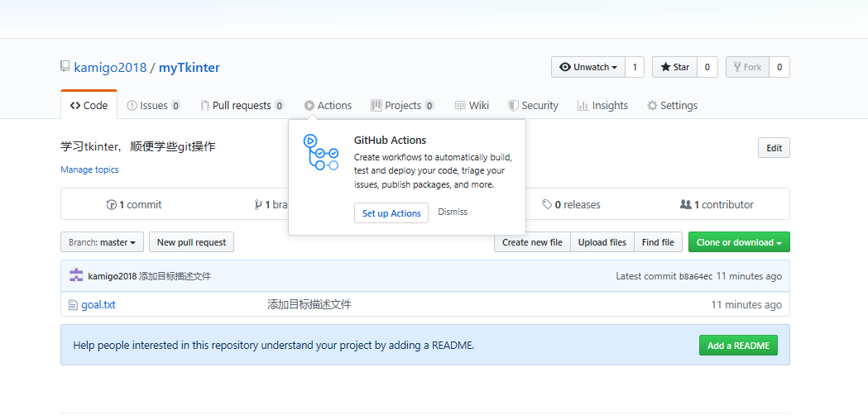Viewport: 868px width, 420px height.
Task: Click the GitHub Actions workflow illustration icon
Action: coord(320,152)
